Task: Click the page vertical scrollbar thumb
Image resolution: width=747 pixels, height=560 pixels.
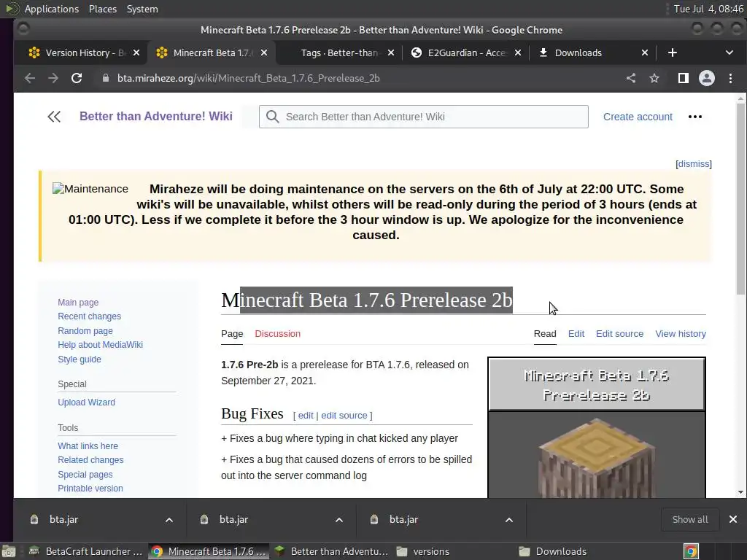Action: point(740,198)
